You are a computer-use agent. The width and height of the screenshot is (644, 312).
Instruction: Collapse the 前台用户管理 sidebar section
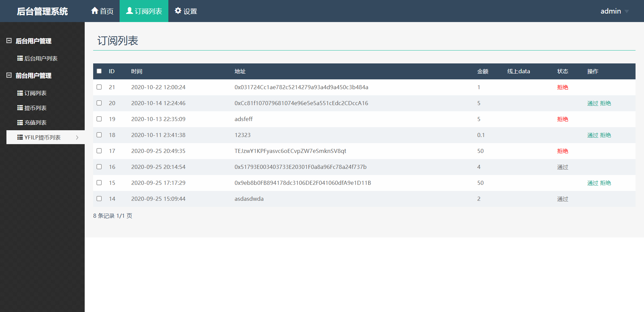pos(9,75)
